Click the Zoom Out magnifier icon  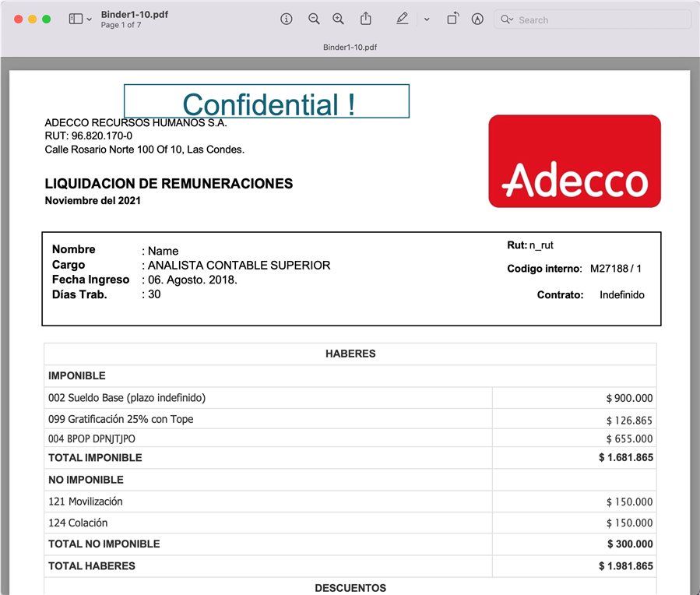[314, 19]
